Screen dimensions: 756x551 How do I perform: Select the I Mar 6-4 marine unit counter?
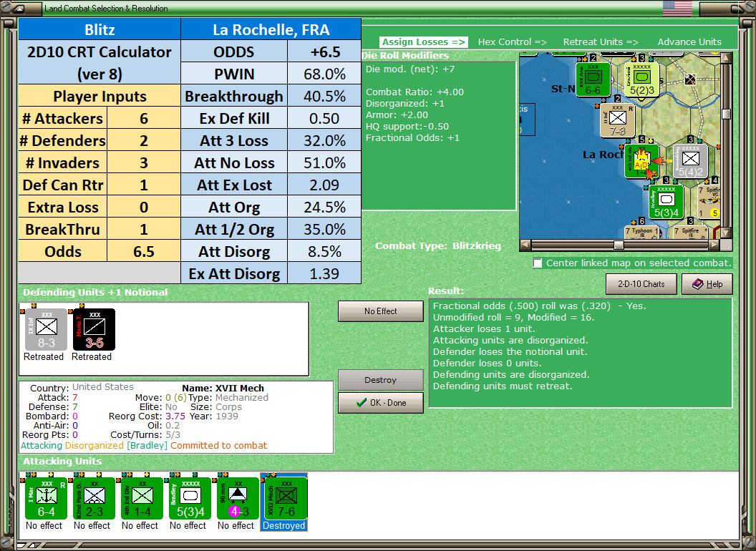point(44,497)
